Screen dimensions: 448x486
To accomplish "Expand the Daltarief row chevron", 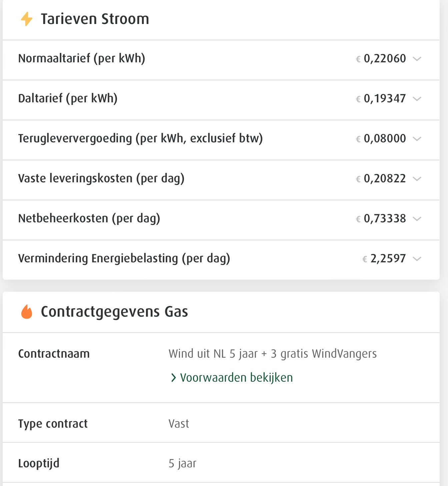I will 417,99.
